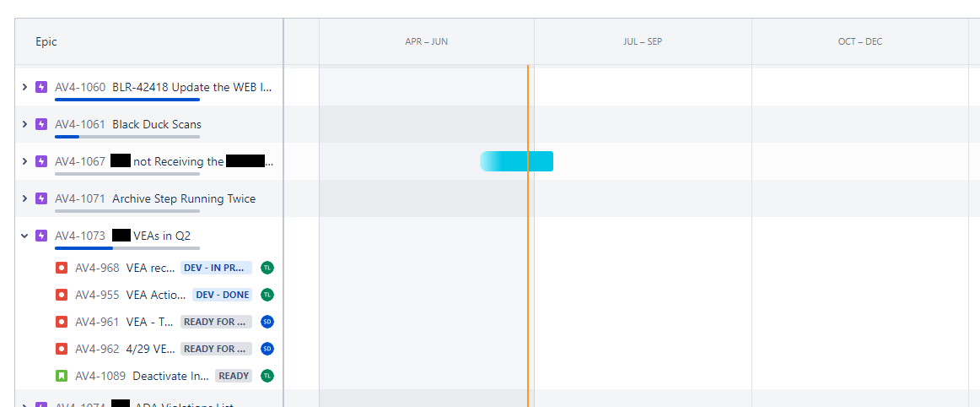
Task: Expand the AV4-1071 Archive Step epic
Action: (25, 198)
